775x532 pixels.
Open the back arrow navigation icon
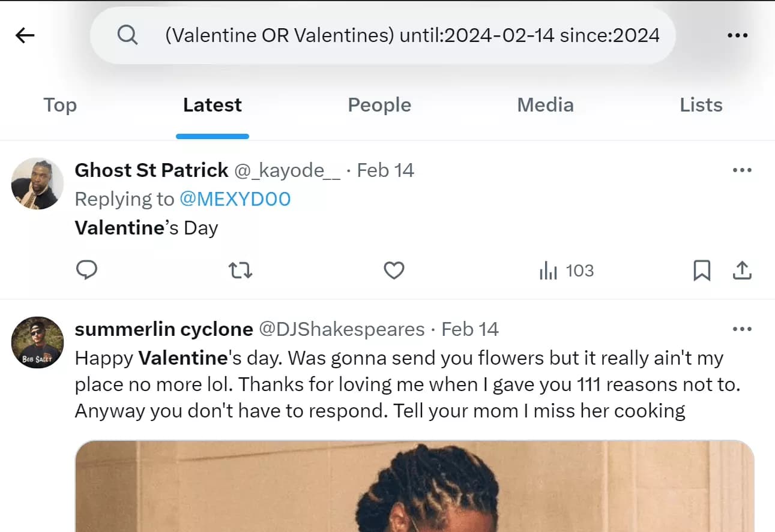[x=24, y=35]
